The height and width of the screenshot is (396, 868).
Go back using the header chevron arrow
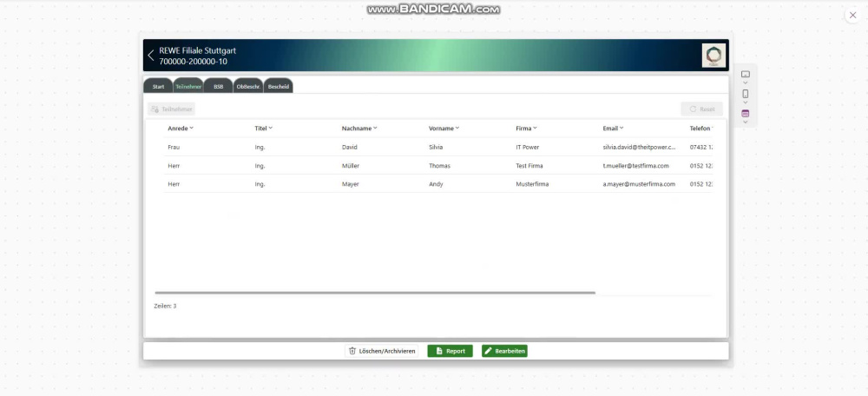(x=150, y=56)
